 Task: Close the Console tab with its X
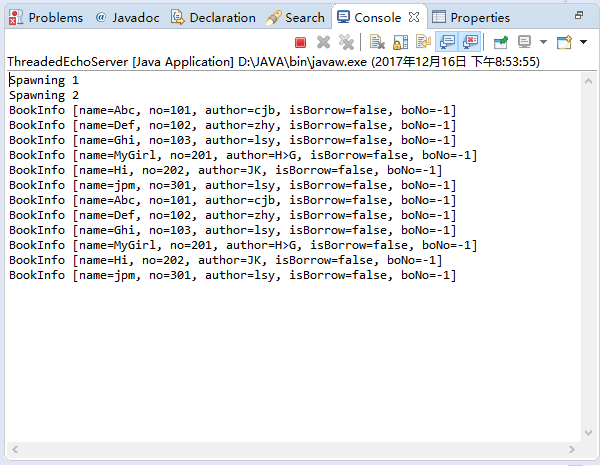(414, 17)
